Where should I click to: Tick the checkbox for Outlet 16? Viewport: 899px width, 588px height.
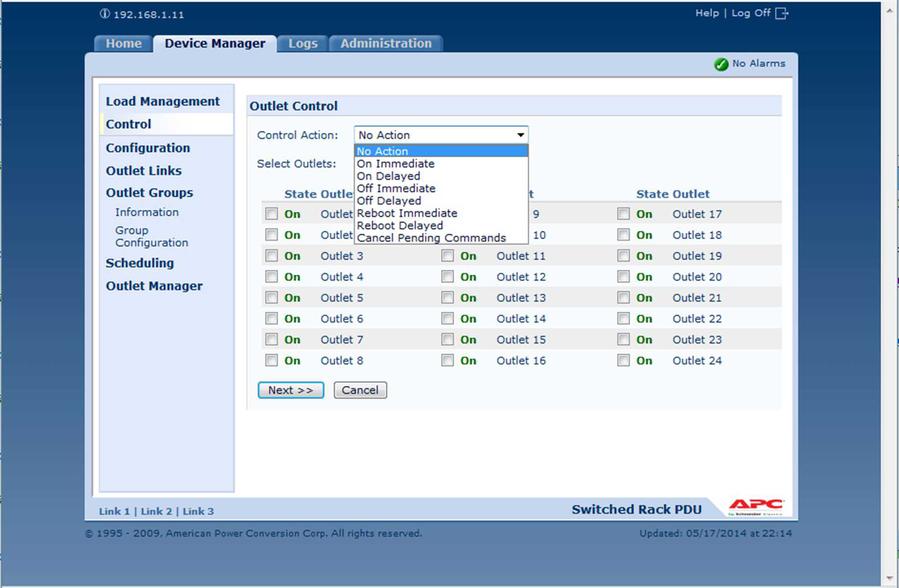(447, 361)
